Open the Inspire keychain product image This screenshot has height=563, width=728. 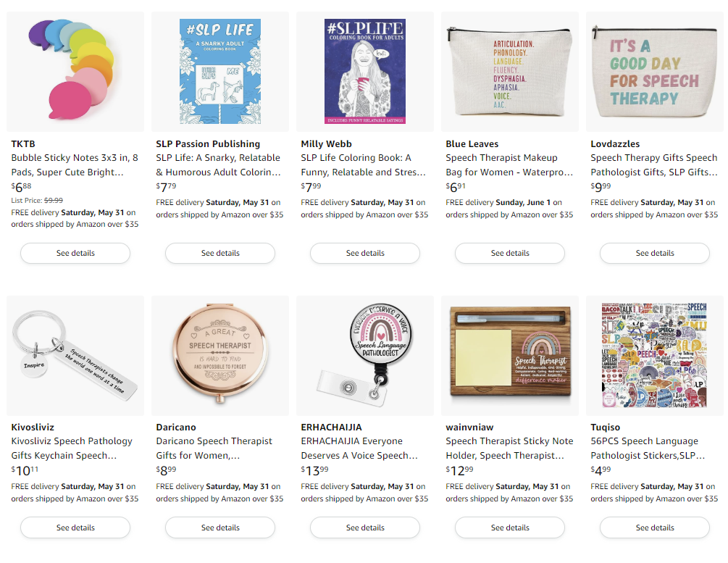[x=75, y=355]
